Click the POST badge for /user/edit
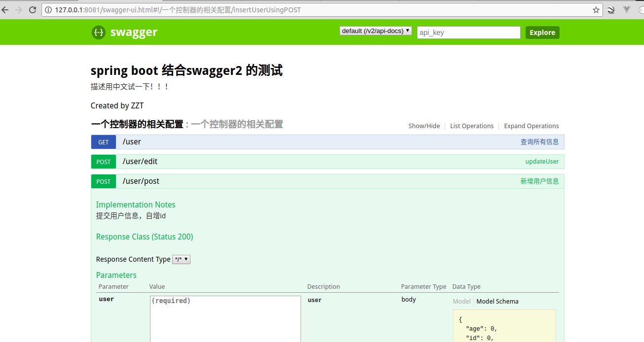 tap(104, 162)
